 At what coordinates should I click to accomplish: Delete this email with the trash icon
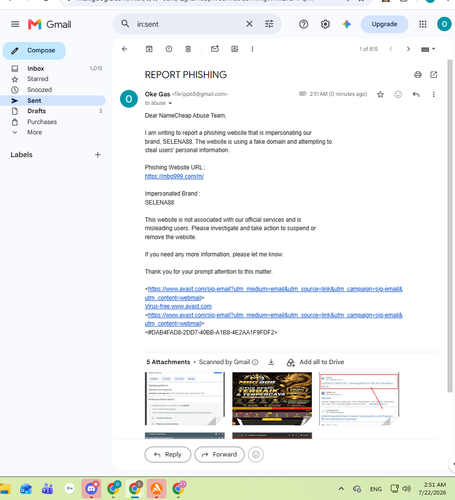188,49
